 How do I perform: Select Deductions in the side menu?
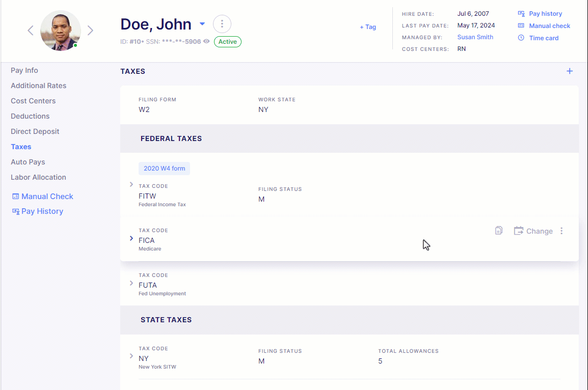30,116
